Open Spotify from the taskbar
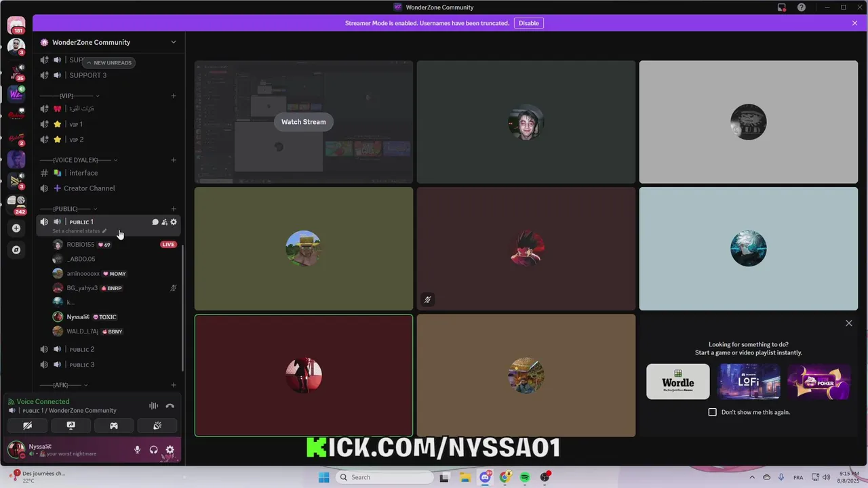The image size is (868, 488). (525, 477)
